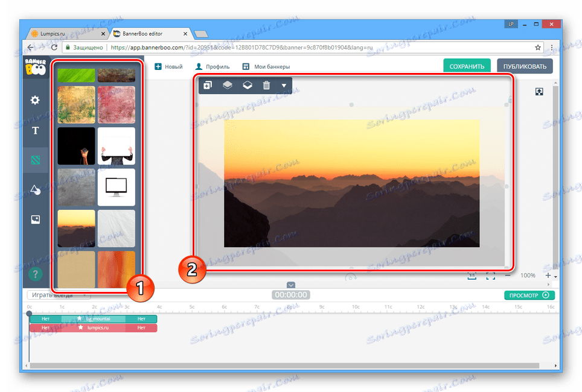
Task: Select sunset mountains background thumbnail
Action: (x=76, y=229)
